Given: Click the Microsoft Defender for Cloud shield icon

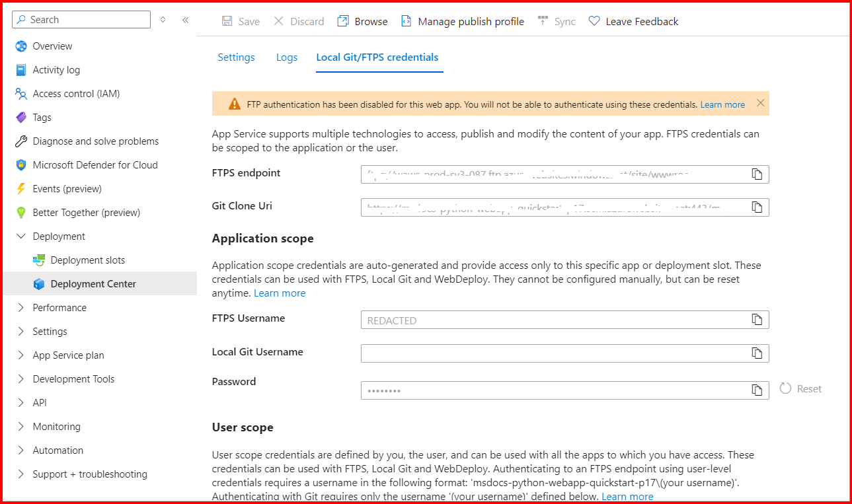Looking at the screenshot, I should coord(21,165).
